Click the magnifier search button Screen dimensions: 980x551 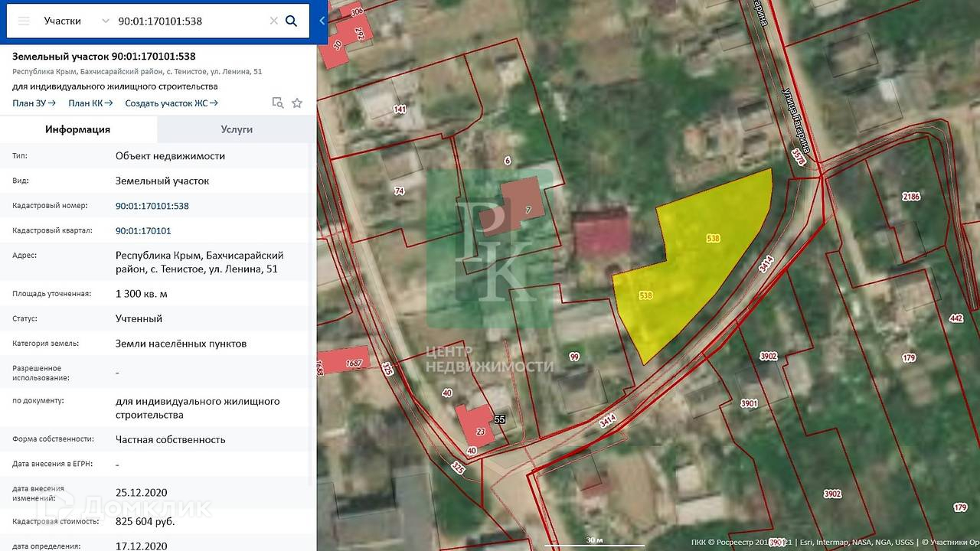[x=291, y=21]
